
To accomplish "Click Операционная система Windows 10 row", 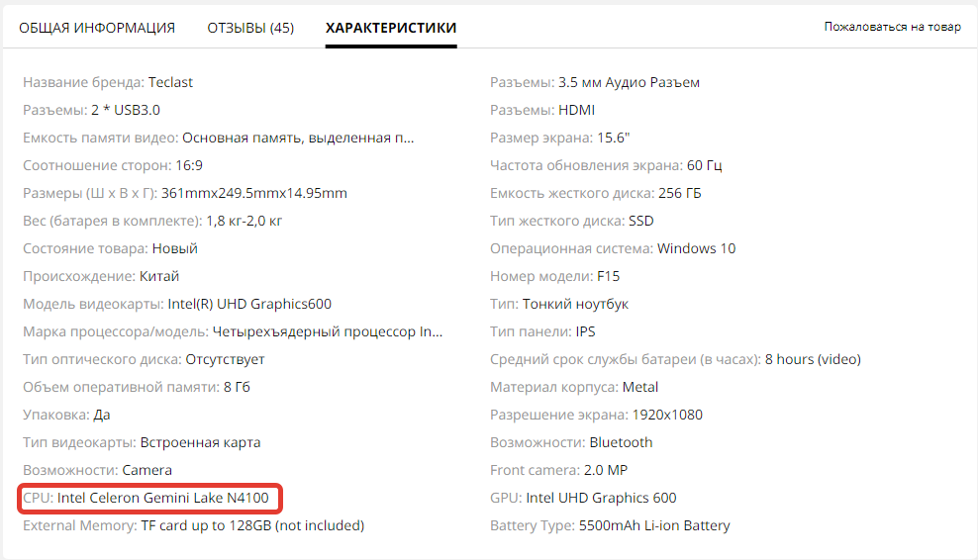I will coord(613,248).
